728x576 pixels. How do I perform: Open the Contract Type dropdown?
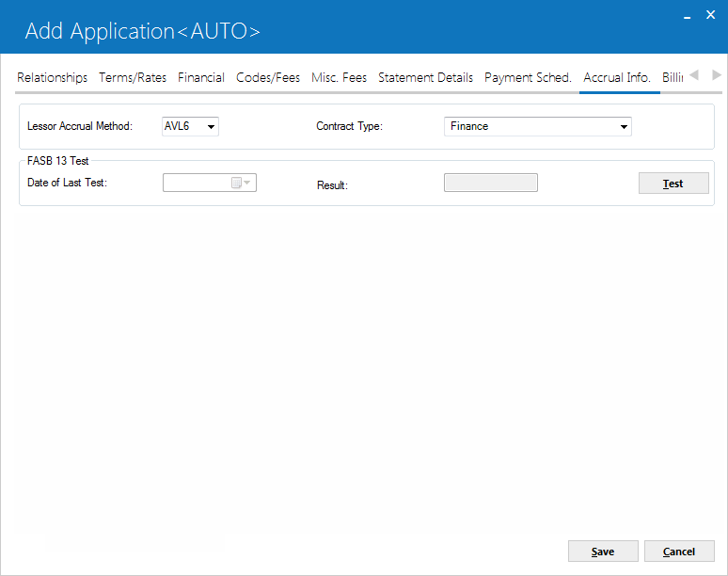[624, 127]
